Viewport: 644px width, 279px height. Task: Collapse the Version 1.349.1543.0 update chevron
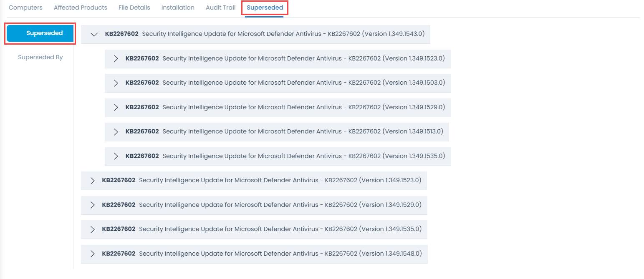point(94,34)
